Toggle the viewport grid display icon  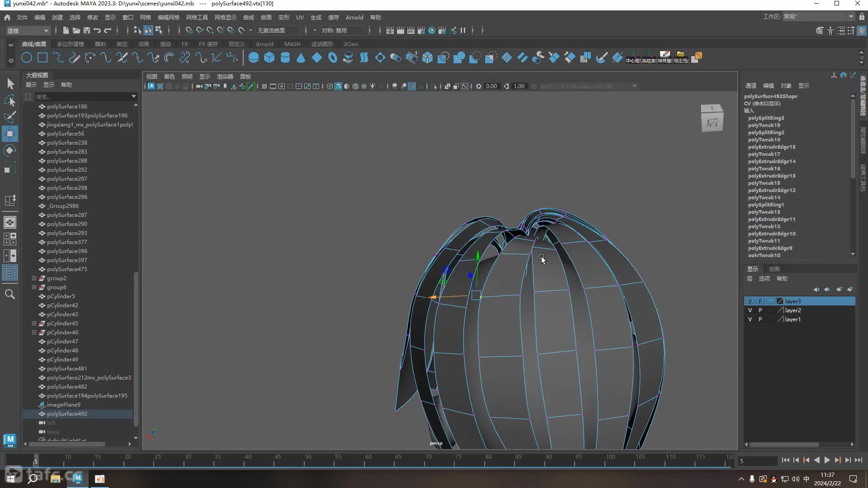(264, 86)
